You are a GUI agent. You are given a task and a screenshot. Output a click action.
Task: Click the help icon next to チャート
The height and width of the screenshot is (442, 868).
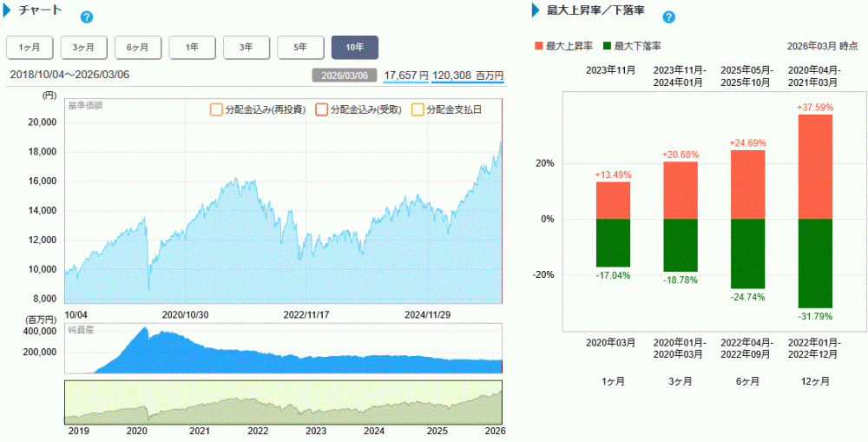pyautogui.click(x=86, y=16)
